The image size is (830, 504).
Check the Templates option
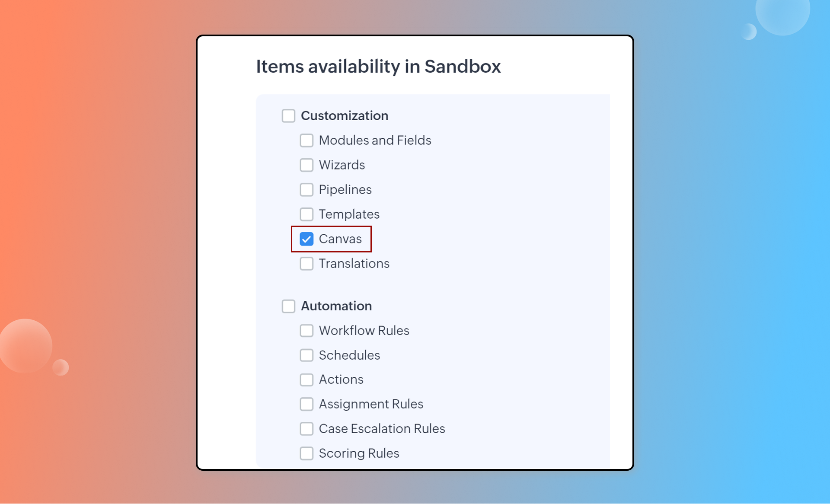[306, 214]
